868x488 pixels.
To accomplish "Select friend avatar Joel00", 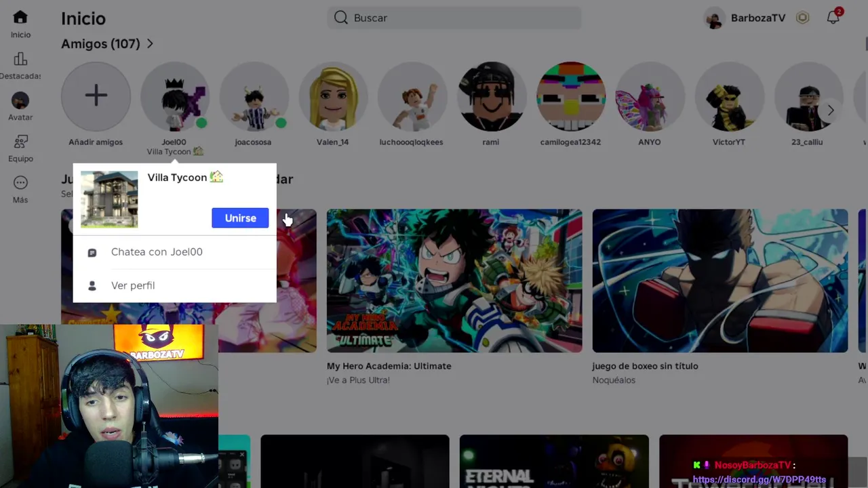I will (174, 96).
